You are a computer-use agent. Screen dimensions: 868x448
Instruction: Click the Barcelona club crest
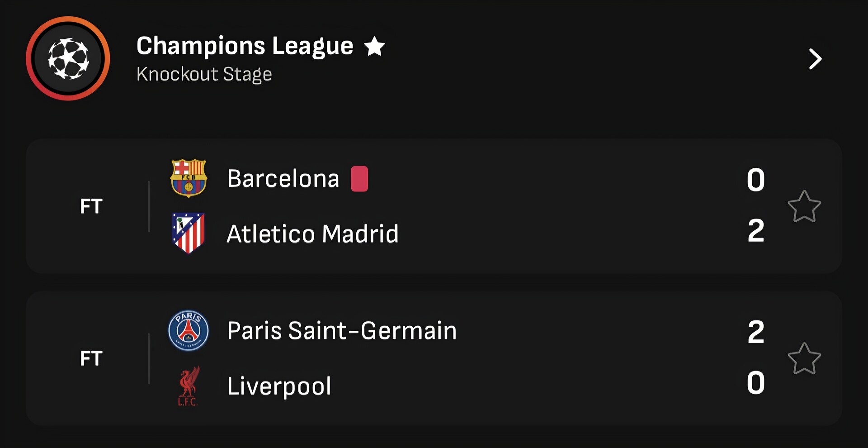[x=189, y=178]
